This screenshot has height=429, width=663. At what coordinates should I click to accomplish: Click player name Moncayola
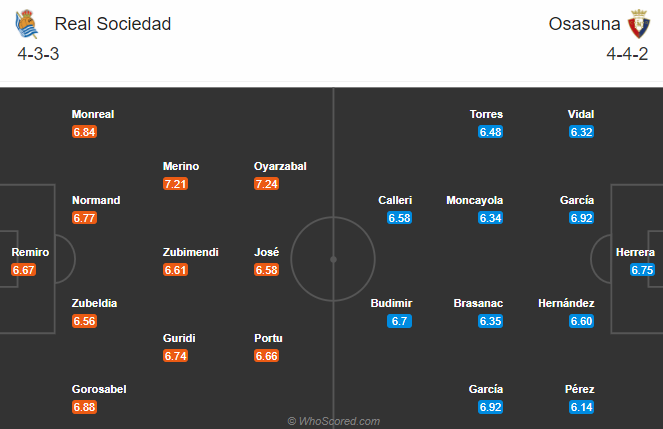pyautogui.click(x=474, y=200)
